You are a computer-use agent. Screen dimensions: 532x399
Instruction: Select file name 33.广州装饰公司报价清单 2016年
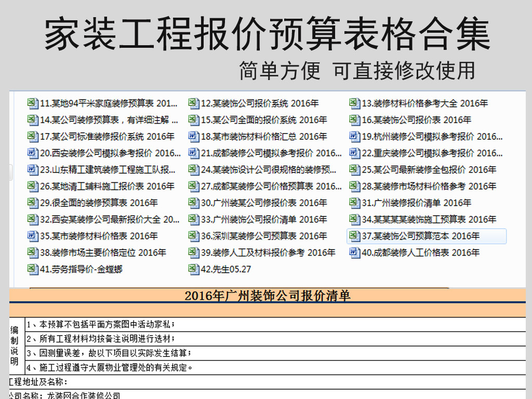pyautogui.click(x=264, y=220)
